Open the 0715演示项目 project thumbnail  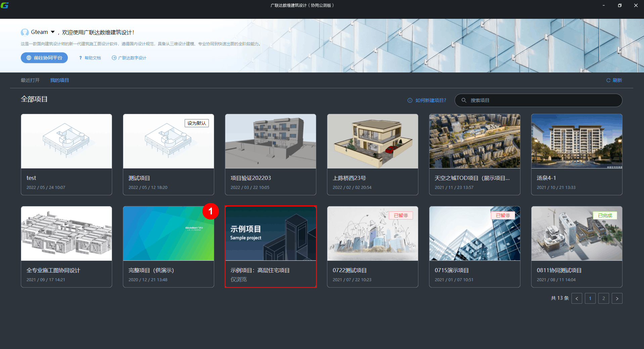tap(475, 234)
